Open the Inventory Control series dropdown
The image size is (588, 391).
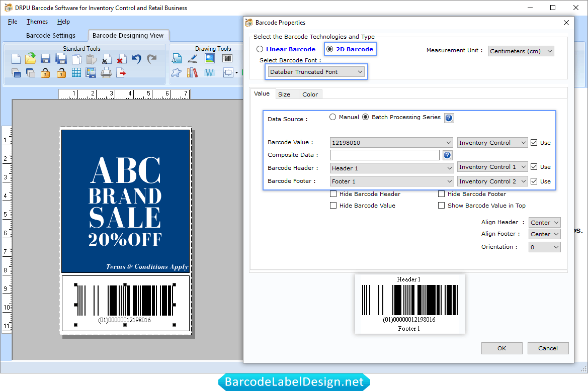point(492,143)
